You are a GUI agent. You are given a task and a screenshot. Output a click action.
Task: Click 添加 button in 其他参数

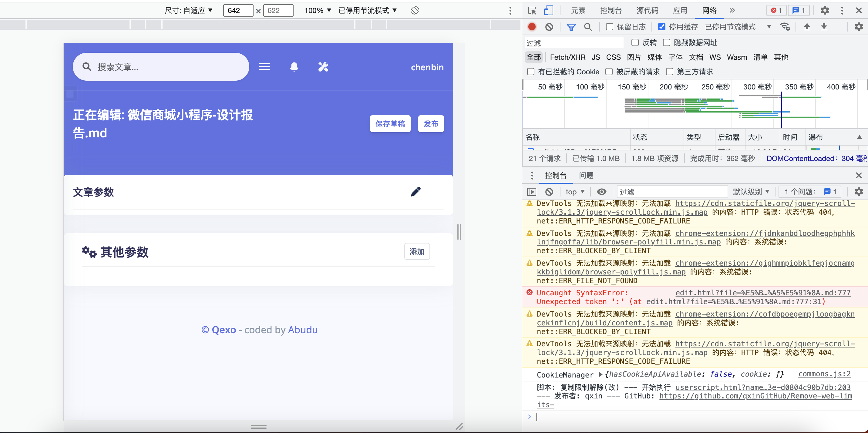point(417,251)
